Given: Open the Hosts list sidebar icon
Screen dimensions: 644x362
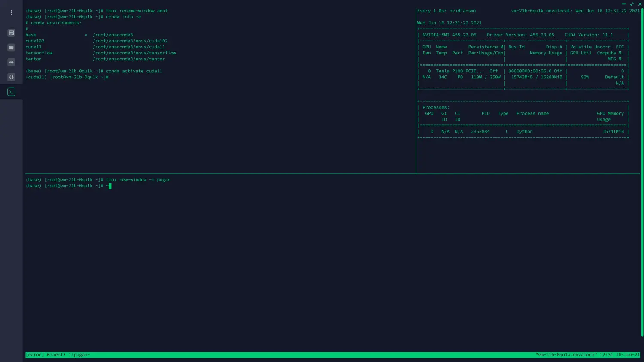Looking at the screenshot, I should pos(11,33).
